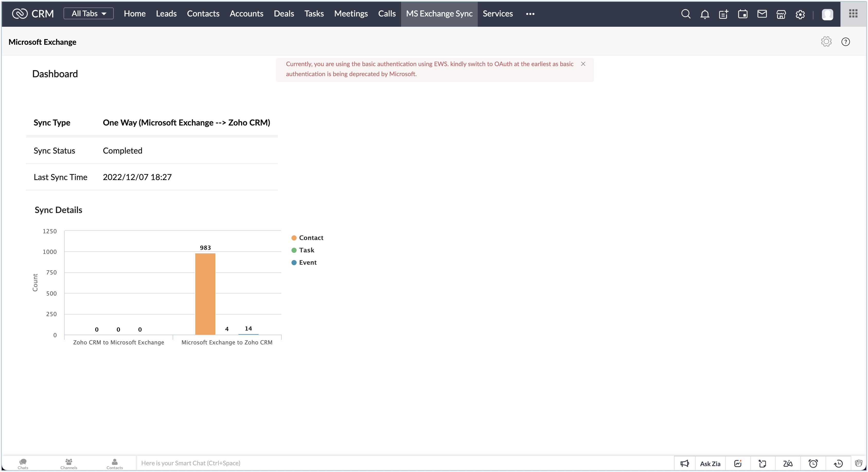This screenshot has width=868, height=472.
Task: Expand more modules ellipsis menu
Action: (530, 14)
